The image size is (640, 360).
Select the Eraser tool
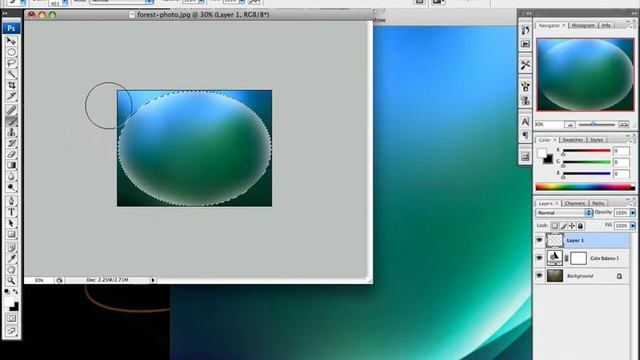coord(11,154)
